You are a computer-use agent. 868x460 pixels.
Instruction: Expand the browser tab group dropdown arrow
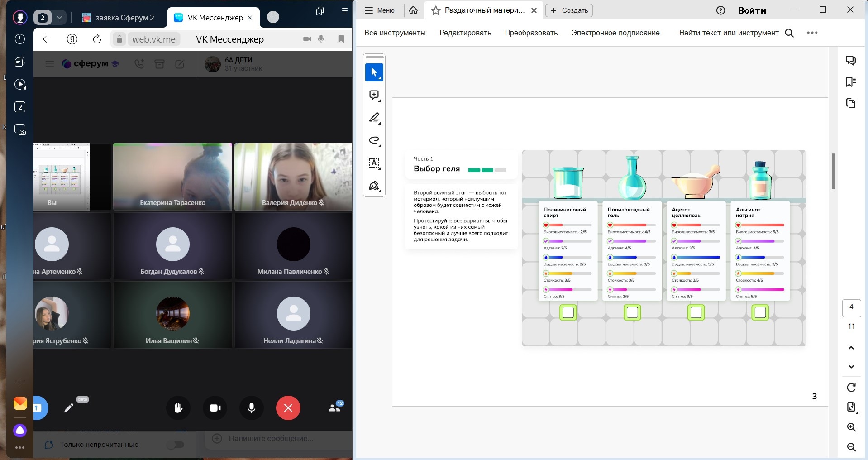tap(59, 18)
